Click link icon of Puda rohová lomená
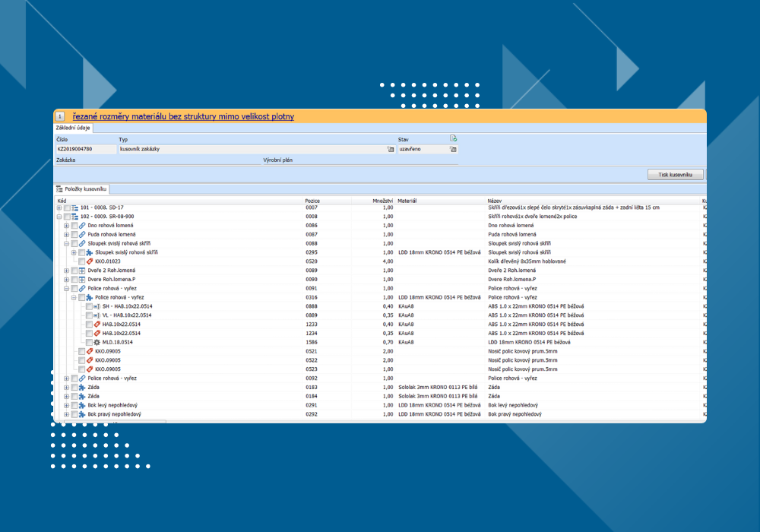Screen dimensions: 760x532 tap(82, 235)
